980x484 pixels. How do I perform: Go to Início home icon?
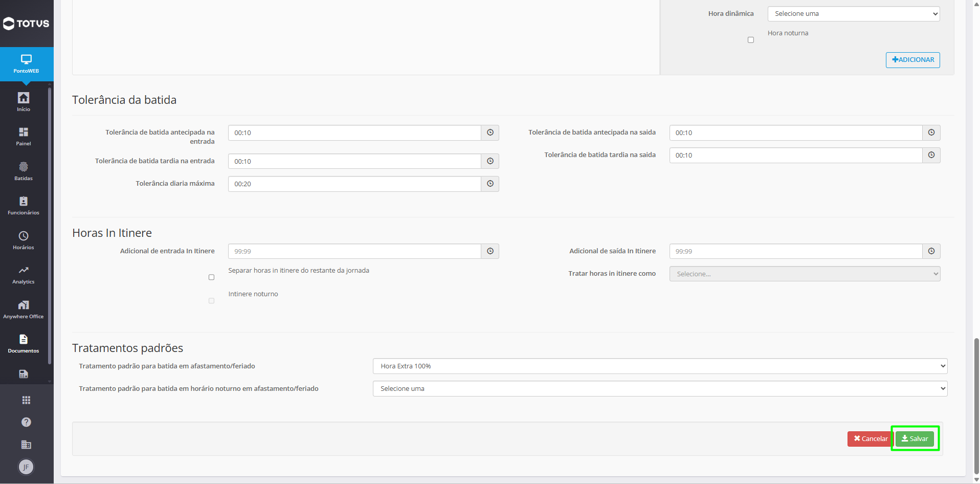pyautogui.click(x=24, y=102)
